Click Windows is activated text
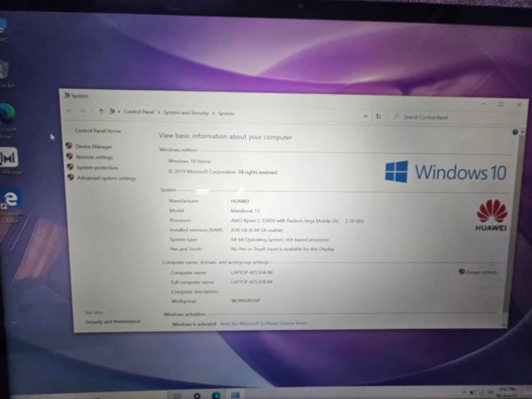Viewport: 532px width, 399px height. click(x=194, y=324)
